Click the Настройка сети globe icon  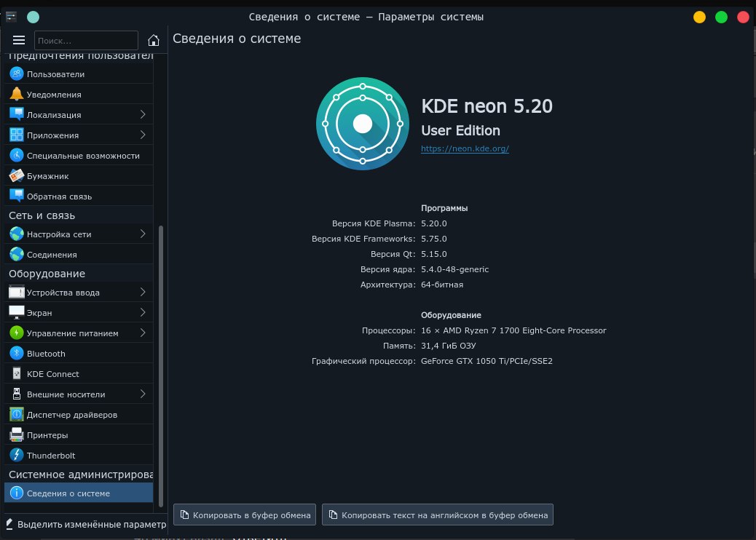[17, 234]
